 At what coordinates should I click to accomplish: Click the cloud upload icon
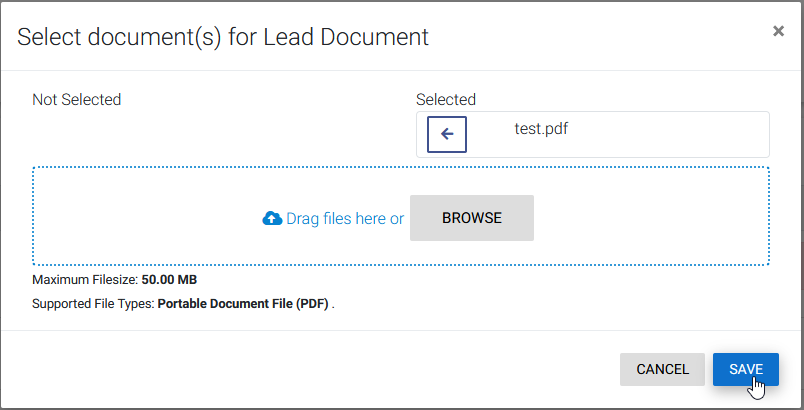(272, 219)
